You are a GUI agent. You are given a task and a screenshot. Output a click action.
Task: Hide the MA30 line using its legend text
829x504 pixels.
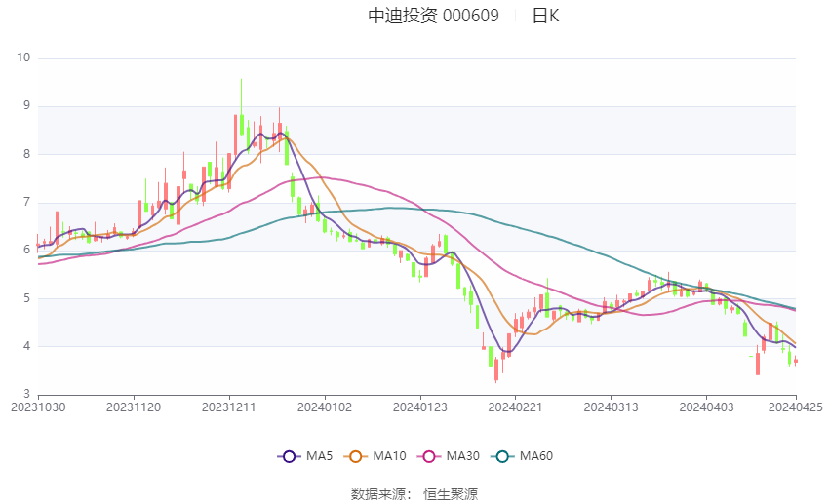(x=460, y=456)
